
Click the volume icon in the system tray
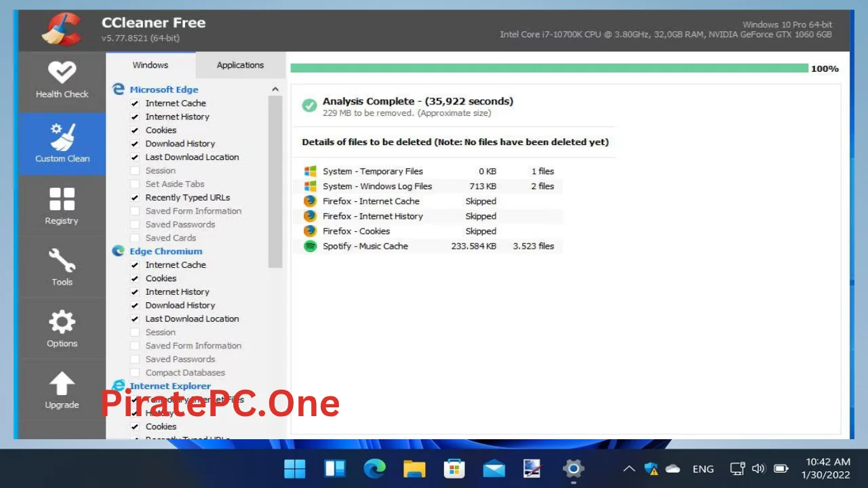pos(759,468)
